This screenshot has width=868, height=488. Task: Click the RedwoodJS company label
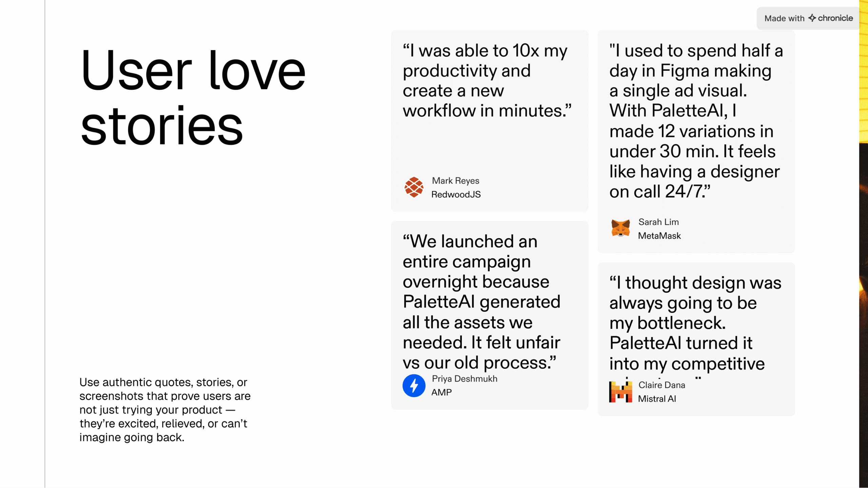(x=456, y=195)
